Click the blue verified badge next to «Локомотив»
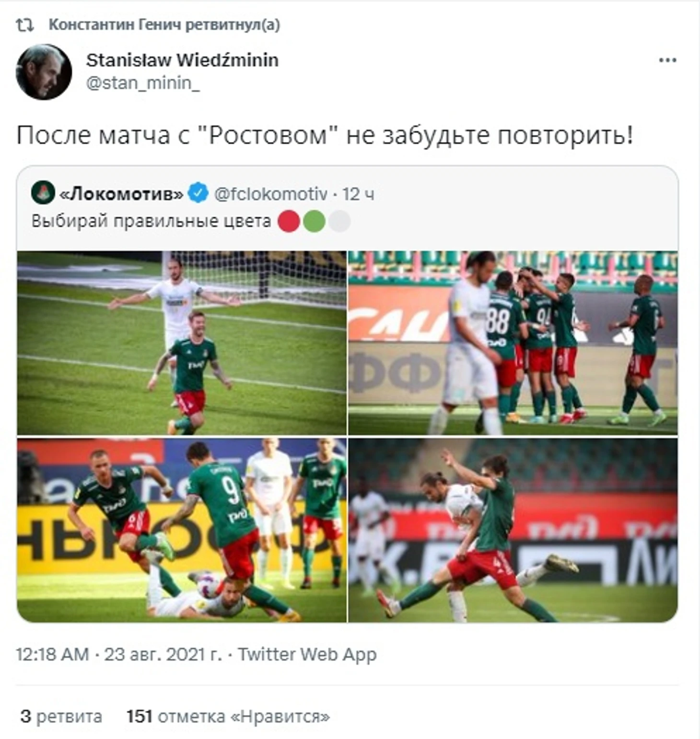Viewport: 700px width, 739px height. (198, 193)
